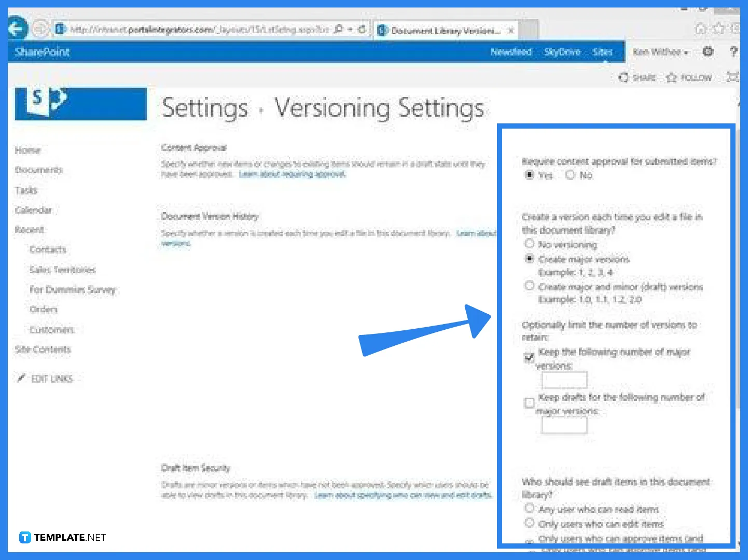Viewport: 748px width, 560px height.
Task: Select the "No versioning" radio button
Action: point(529,244)
